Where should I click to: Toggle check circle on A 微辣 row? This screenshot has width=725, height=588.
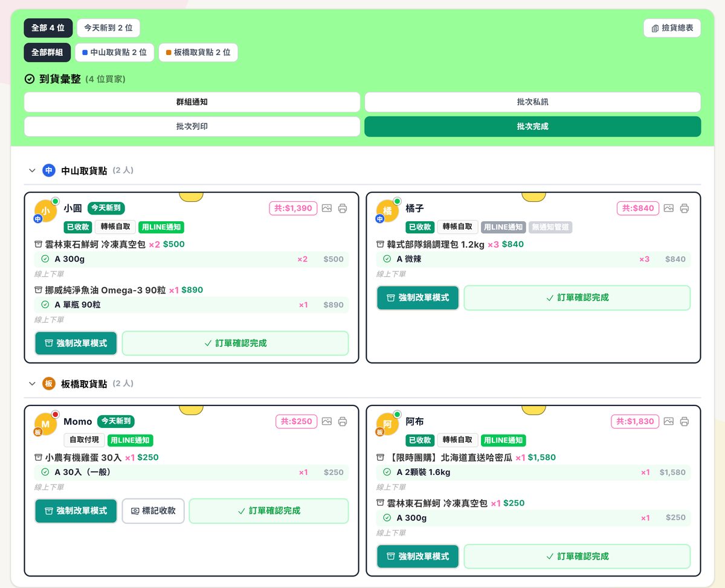(x=387, y=259)
